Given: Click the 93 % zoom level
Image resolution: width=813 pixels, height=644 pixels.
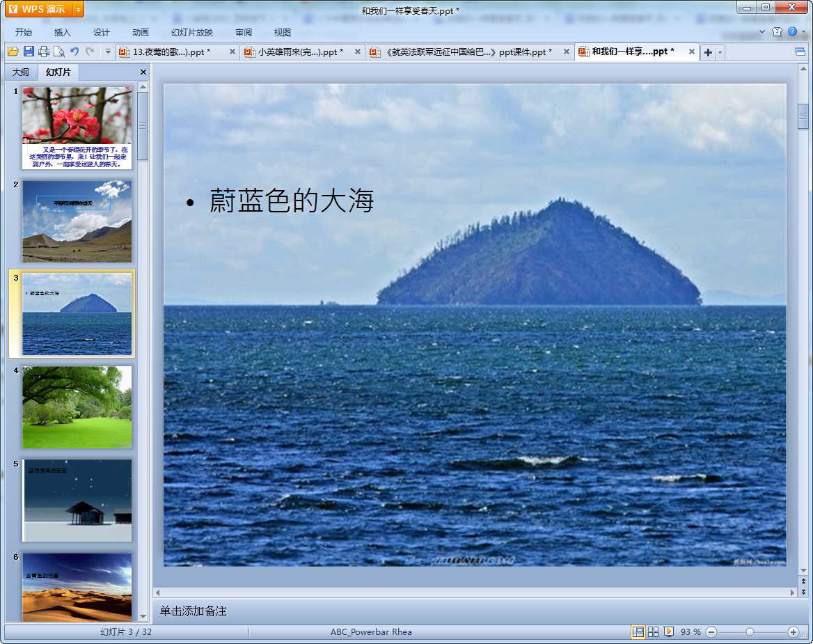Looking at the screenshot, I should coord(690,631).
